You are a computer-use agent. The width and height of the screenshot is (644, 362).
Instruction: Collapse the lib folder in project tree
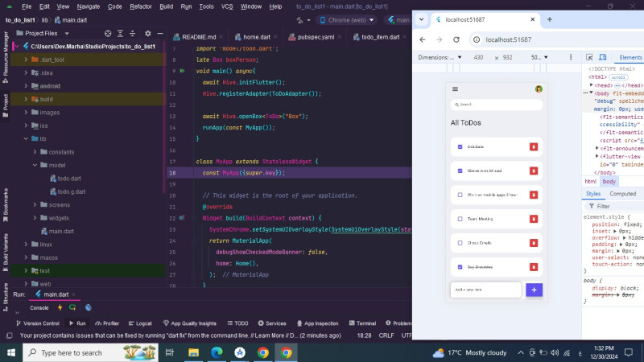26,138
